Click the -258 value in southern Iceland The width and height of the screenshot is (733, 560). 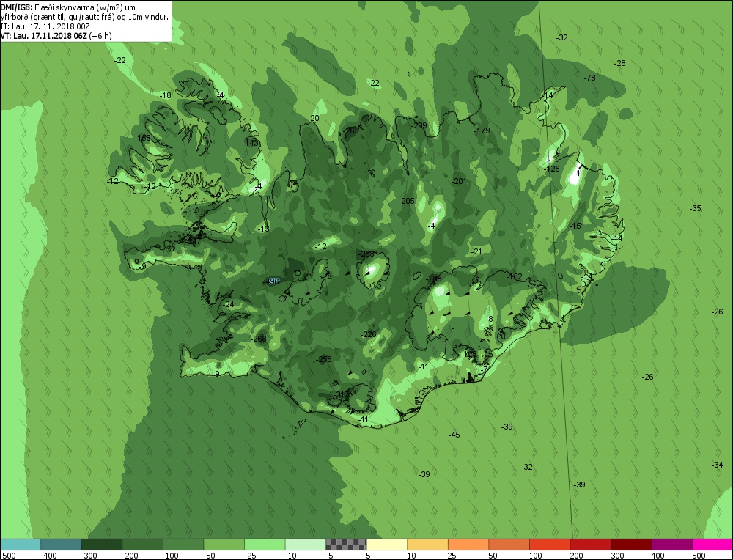tap(324, 359)
